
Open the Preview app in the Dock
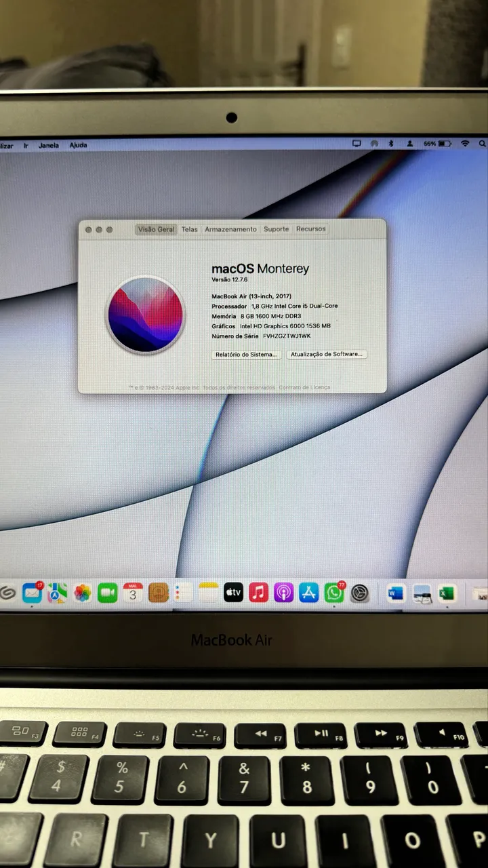pyautogui.click(x=422, y=594)
